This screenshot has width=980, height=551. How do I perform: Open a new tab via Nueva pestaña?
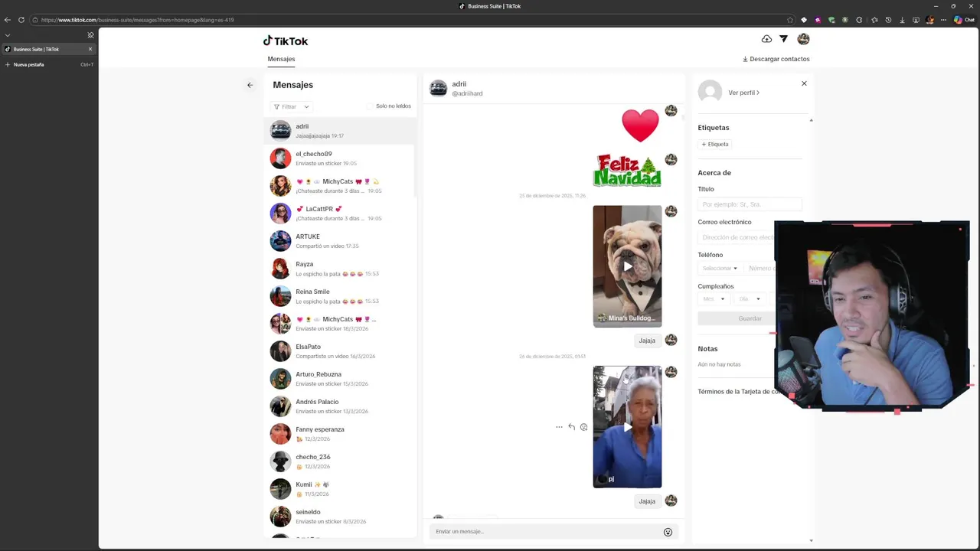point(49,64)
